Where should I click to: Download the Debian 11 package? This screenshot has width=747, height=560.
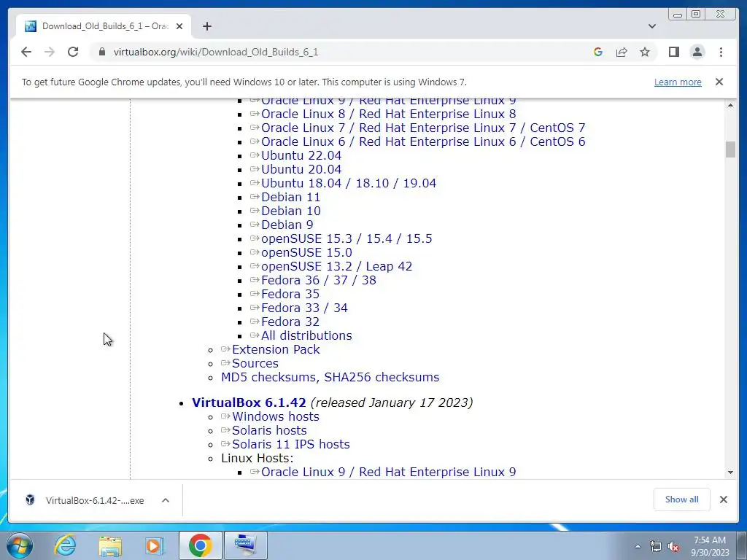290,197
